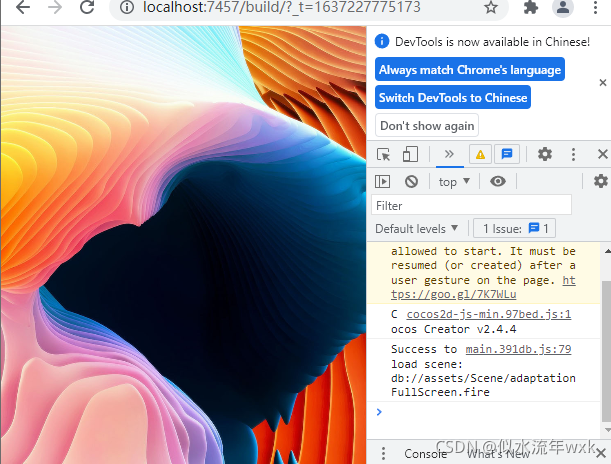Click the console scrollbar thumb
The width and height of the screenshot is (611, 464).
(606, 351)
